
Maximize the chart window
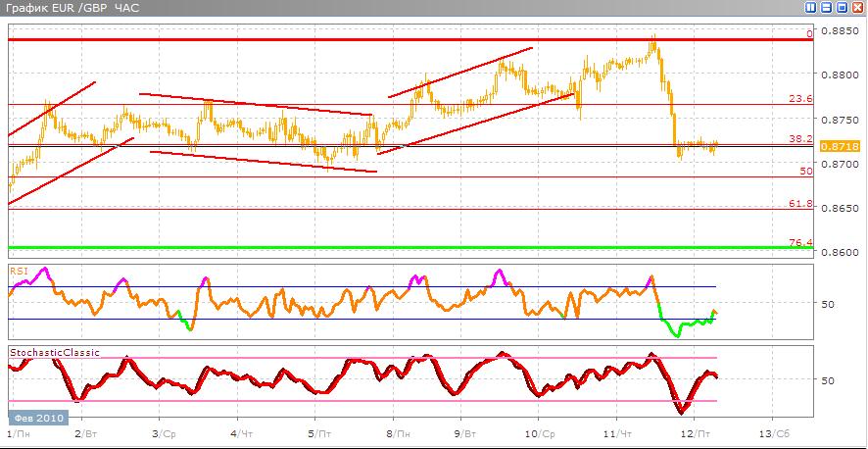pos(841,8)
